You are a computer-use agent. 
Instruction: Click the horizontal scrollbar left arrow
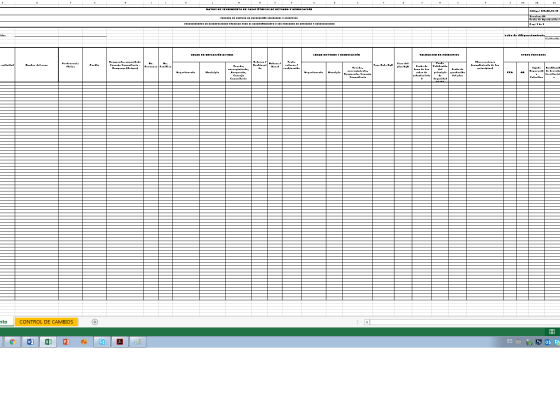click(x=367, y=322)
